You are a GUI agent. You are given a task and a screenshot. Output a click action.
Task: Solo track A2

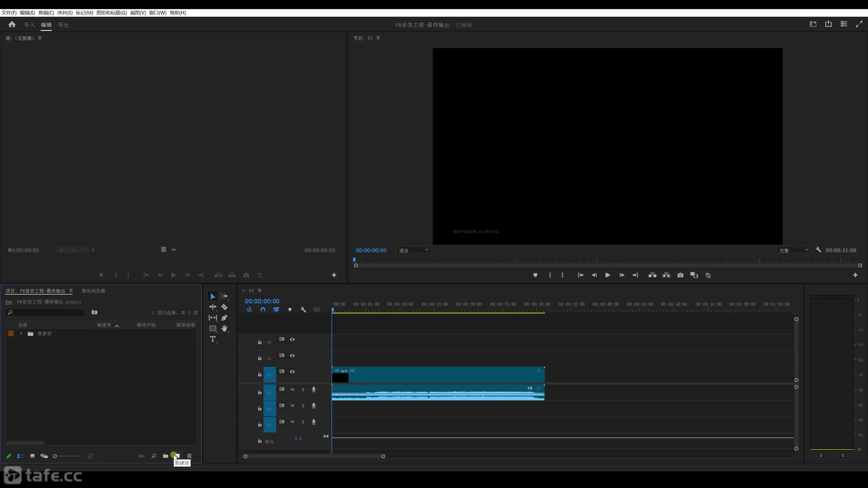[x=303, y=406]
